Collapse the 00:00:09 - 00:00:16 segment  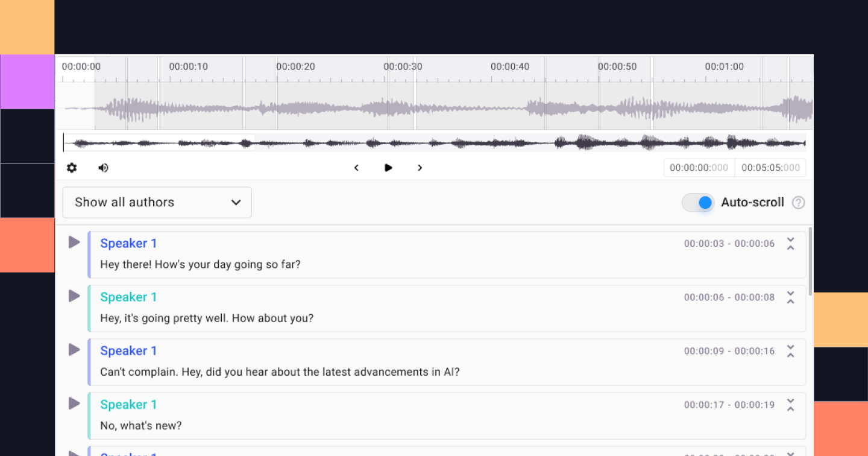point(790,351)
